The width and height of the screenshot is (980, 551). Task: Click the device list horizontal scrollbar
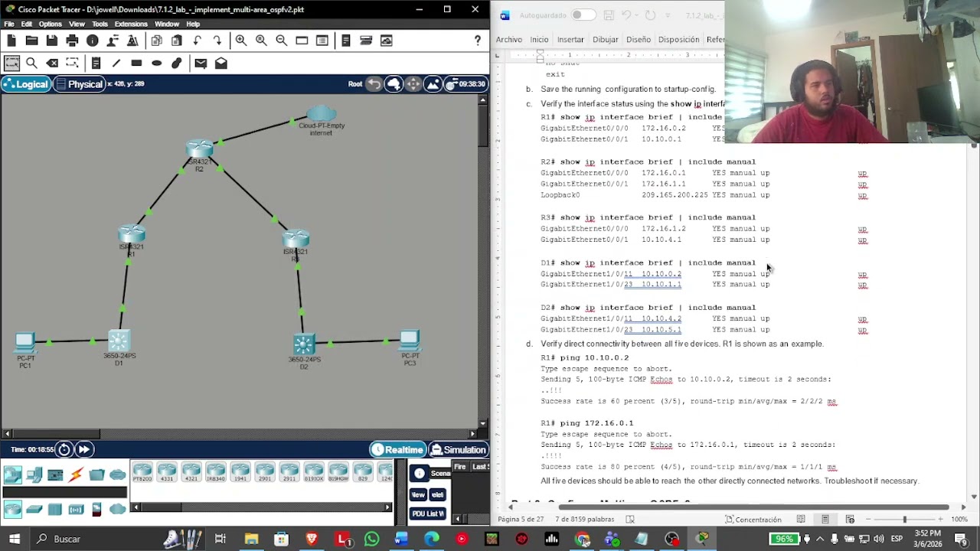(x=260, y=507)
